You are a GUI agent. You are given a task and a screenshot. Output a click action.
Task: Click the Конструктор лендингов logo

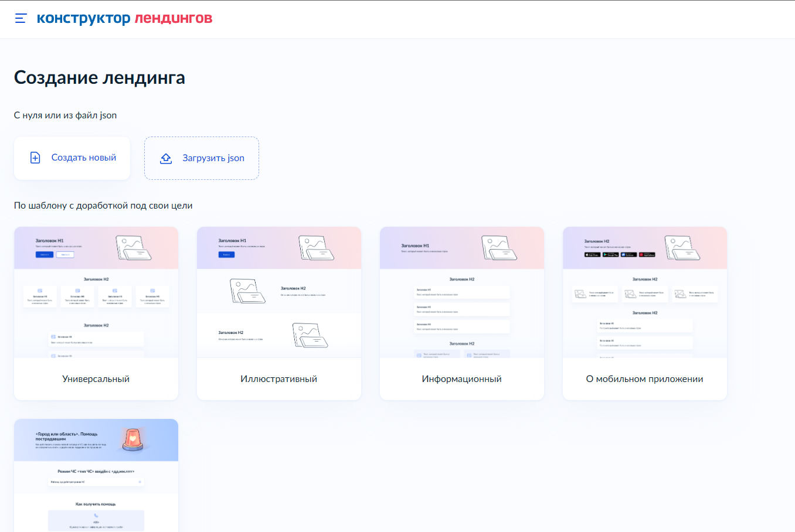(124, 18)
